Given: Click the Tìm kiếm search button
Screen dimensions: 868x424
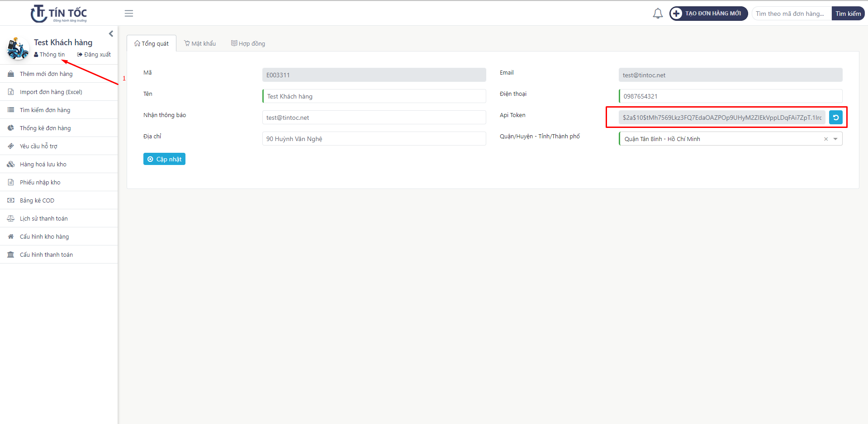Looking at the screenshot, I should [x=848, y=14].
